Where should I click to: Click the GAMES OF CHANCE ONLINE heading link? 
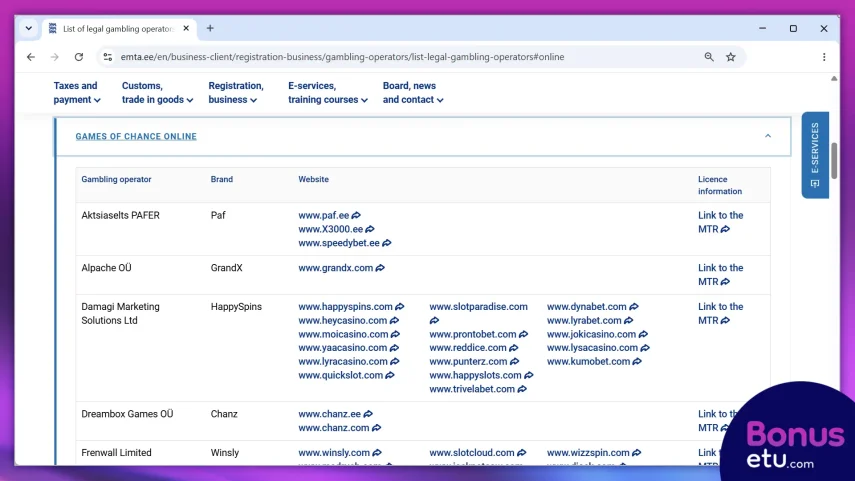[x=136, y=136]
